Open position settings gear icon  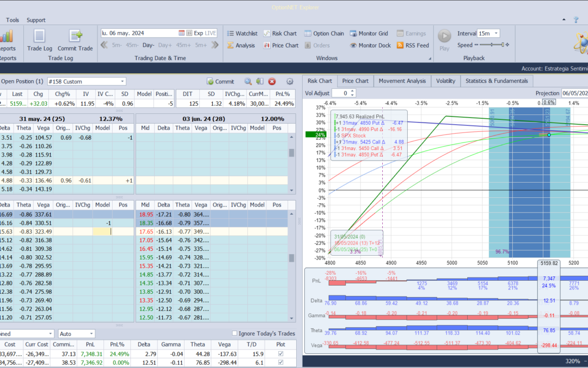click(x=290, y=81)
